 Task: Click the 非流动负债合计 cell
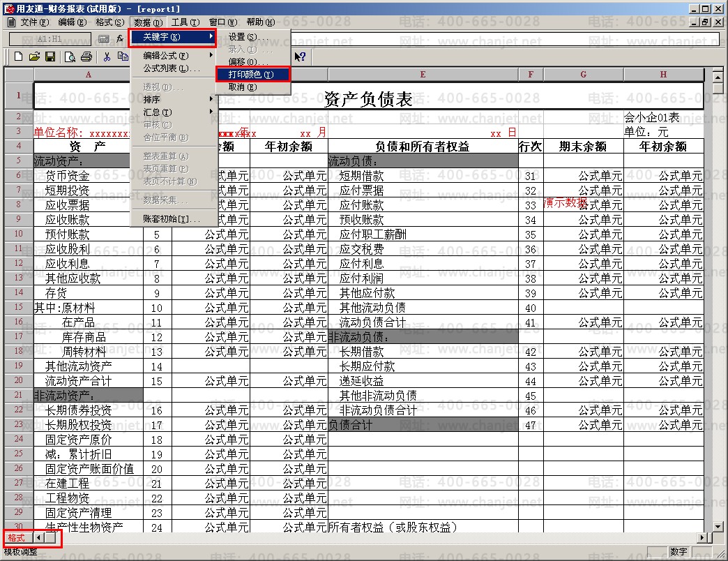pyautogui.click(x=423, y=410)
